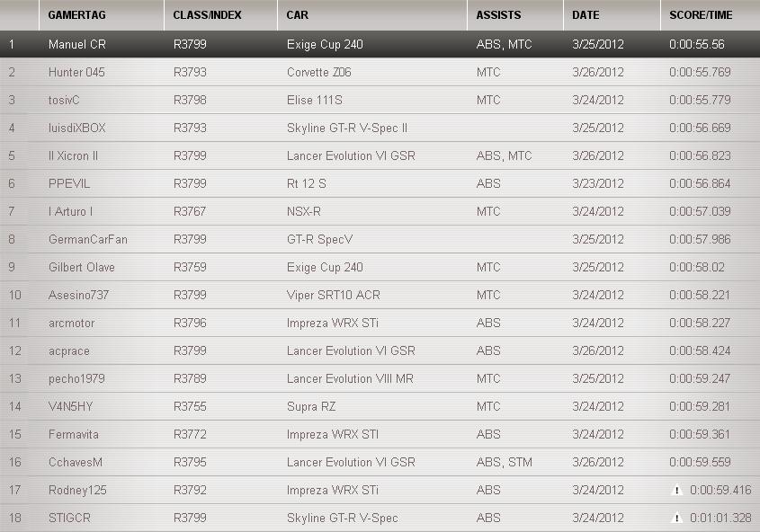Click the warning icon beside STIGCR's time

tap(677, 518)
